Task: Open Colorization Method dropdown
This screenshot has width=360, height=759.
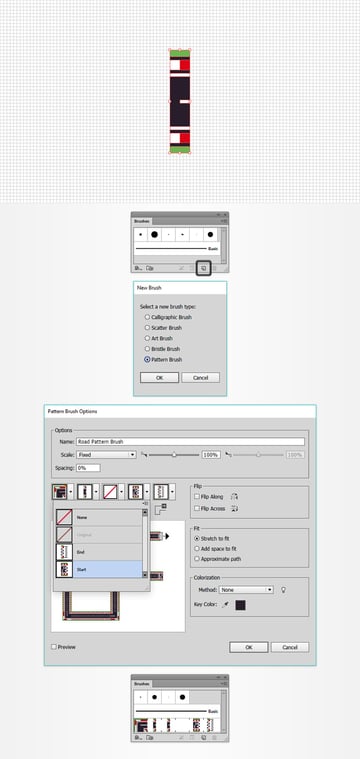Action: tap(246, 590)
